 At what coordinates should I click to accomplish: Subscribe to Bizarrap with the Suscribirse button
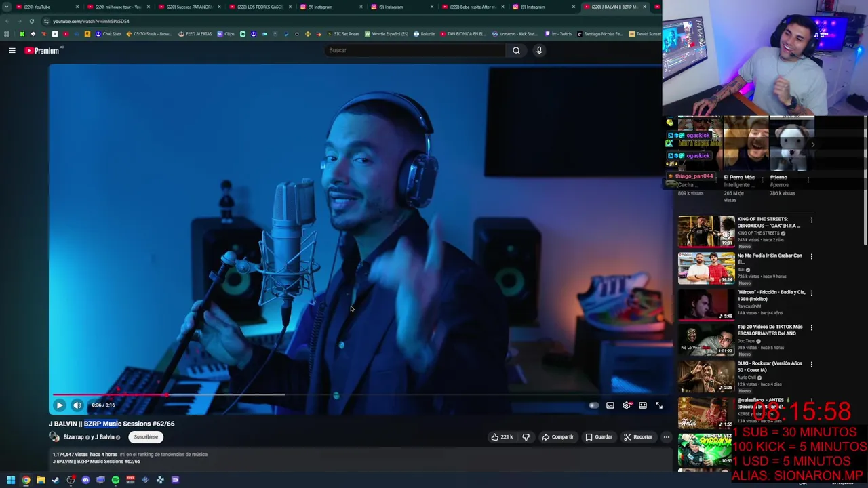146,437
